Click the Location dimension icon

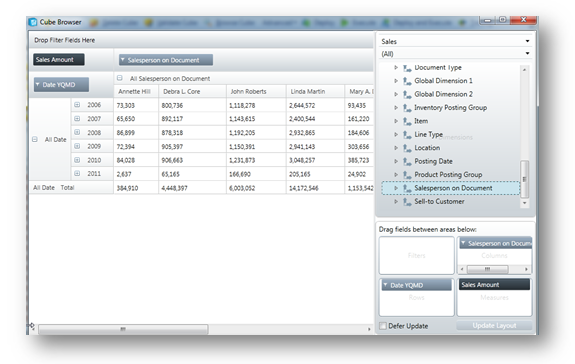coord(407,148)
